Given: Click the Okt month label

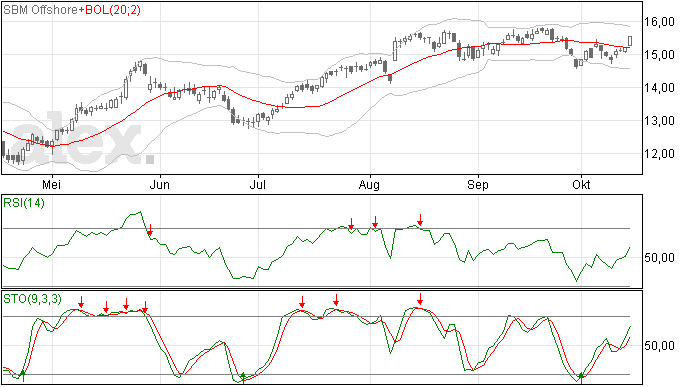Looking at the screenshot, I should pyautogui.click(x=581, y=185).
